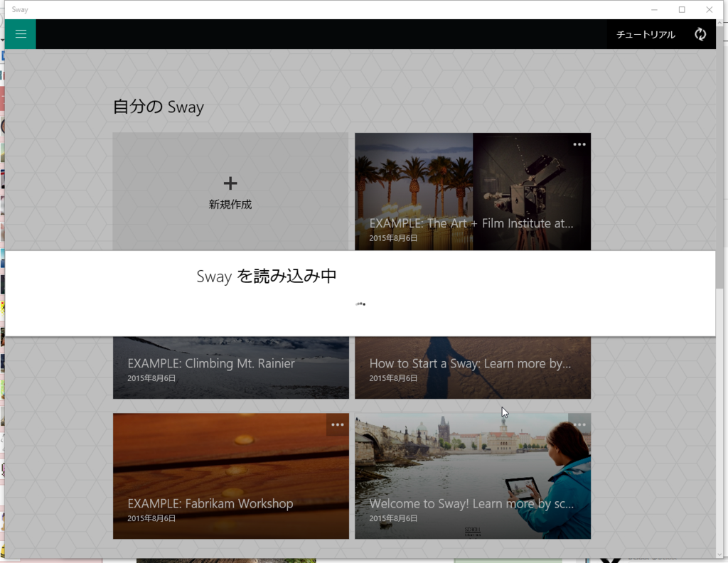
Task: Minimize the Sway window
Action: (x=654, y=9)
